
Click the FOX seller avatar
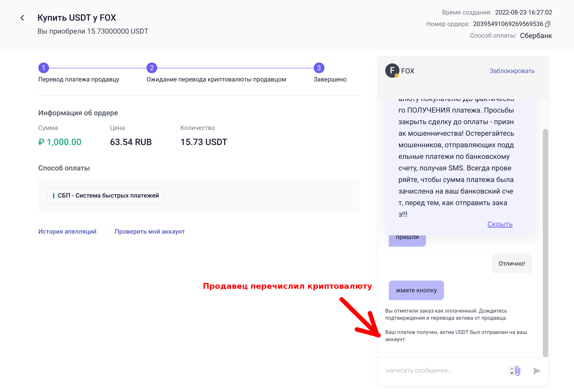(x=392, y=71)
